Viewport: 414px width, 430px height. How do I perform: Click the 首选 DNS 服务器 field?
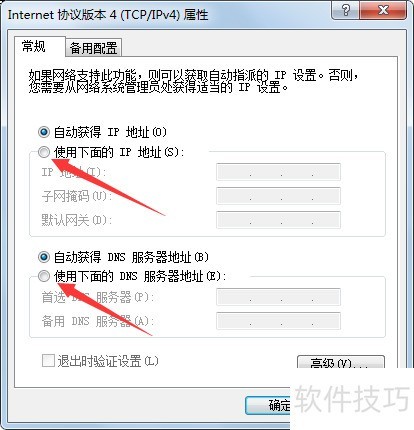click(278, 297)
